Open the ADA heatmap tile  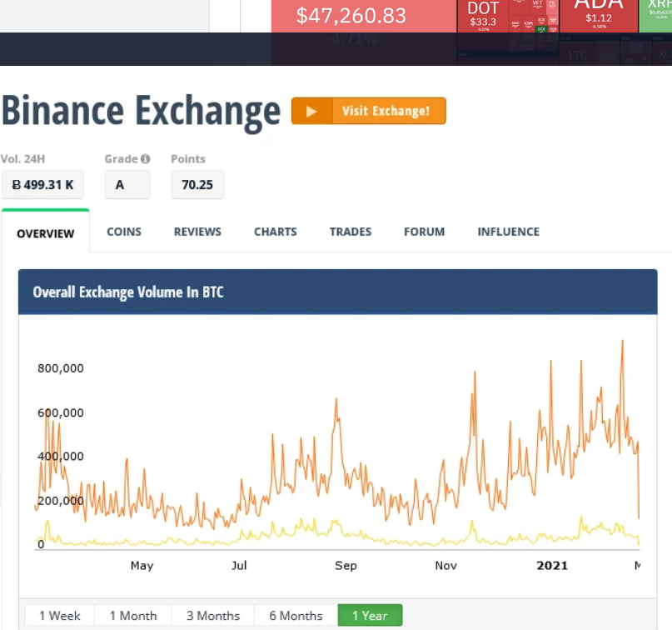[x=599, y=16]
